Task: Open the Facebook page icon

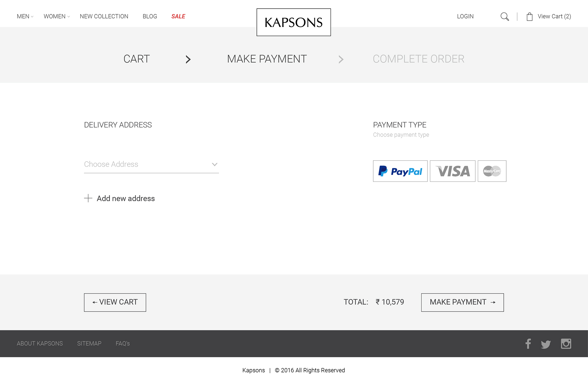Action: 528,344
